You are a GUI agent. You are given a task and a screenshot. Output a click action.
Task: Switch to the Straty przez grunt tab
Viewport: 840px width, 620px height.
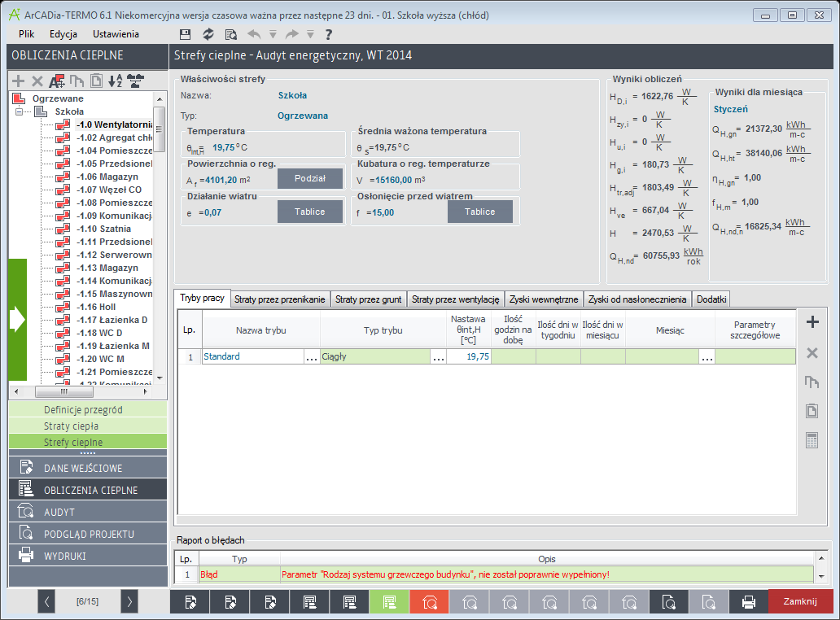point(368,299)
